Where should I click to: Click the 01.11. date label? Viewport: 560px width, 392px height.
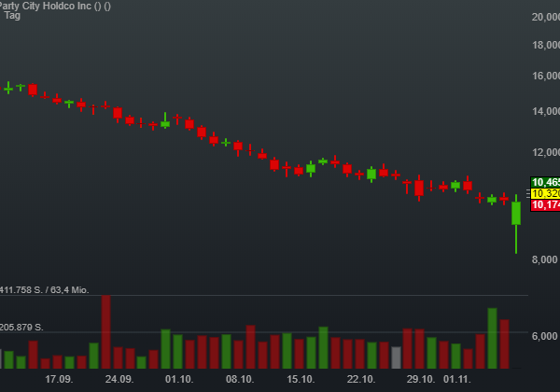pyautogui.click(x=457, y=379)
